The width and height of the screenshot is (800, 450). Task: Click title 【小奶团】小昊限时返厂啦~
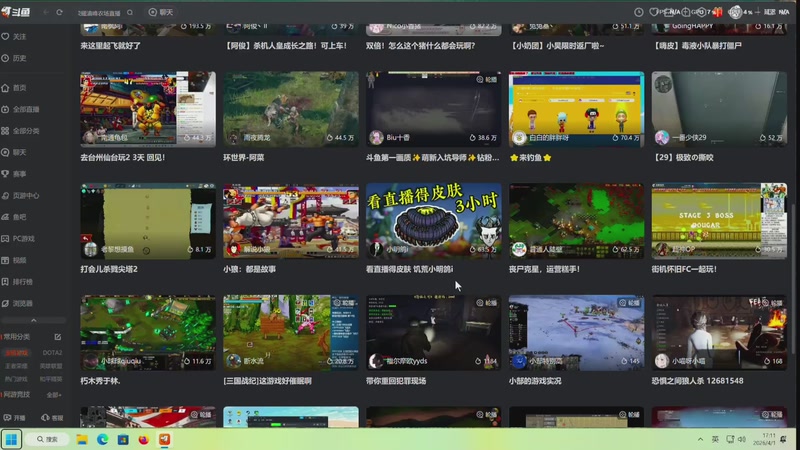point(558,46)
